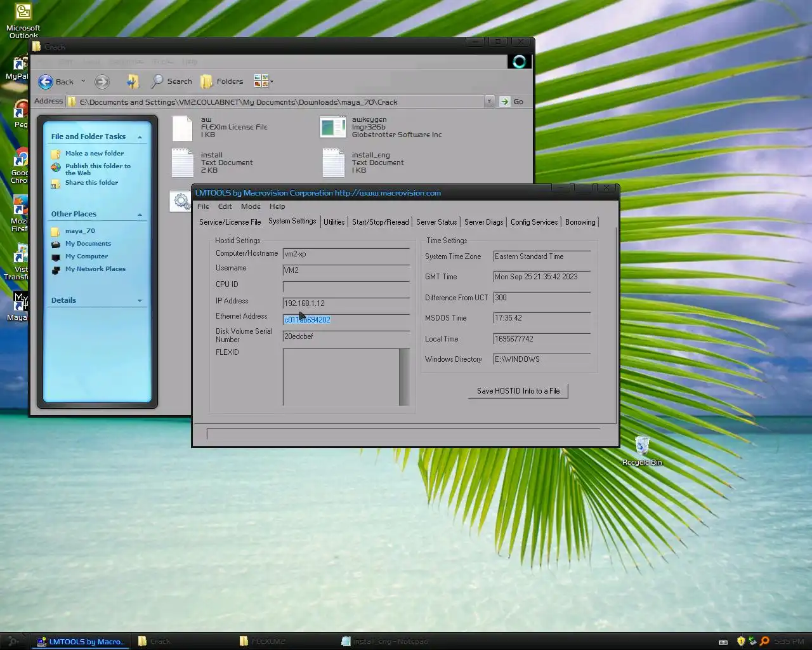This screenshot has height=650, width=812.
Task: Click the Back arrow icon in Crack window
Action: [x=46, y=81]
